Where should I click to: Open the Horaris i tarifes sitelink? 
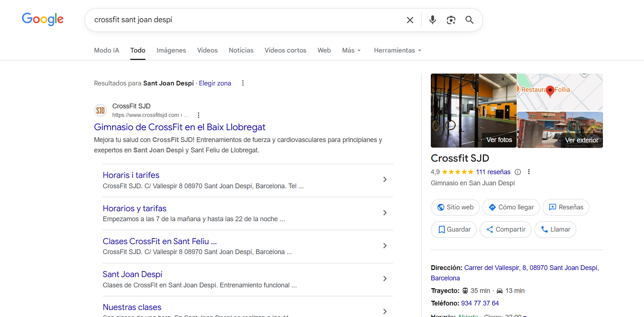(131, 175)
